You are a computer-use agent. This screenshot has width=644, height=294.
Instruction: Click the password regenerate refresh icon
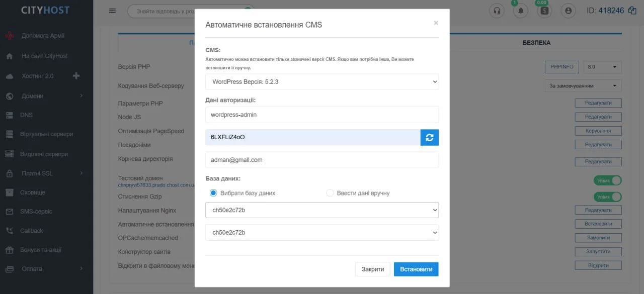coord(430,137)
